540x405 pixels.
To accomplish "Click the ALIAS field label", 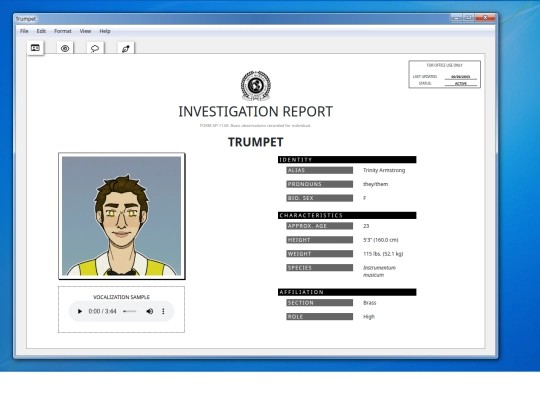I will 320,170.
